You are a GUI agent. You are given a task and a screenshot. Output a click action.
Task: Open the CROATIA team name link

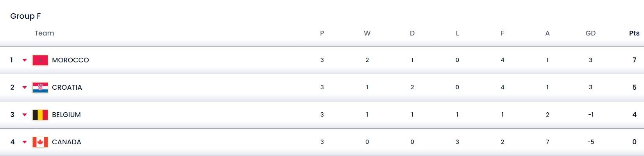click(x=67, y=87)
